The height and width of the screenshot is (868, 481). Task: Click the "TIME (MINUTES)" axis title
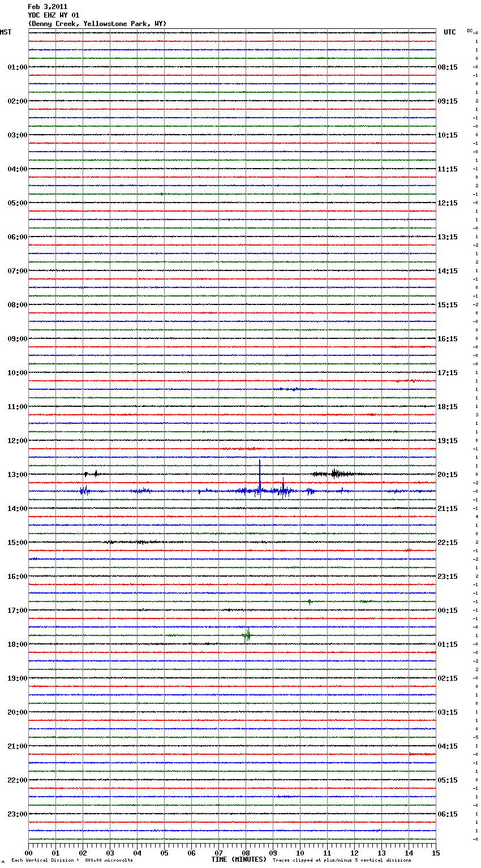pyautogui.click(x=239, y=860)
